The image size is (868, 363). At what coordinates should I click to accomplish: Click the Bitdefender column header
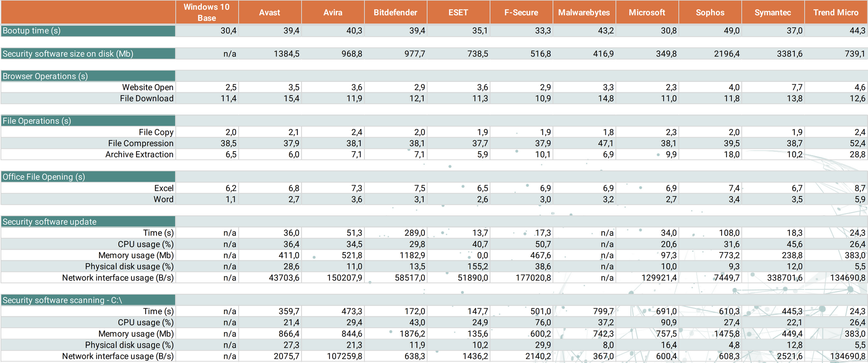396,12
